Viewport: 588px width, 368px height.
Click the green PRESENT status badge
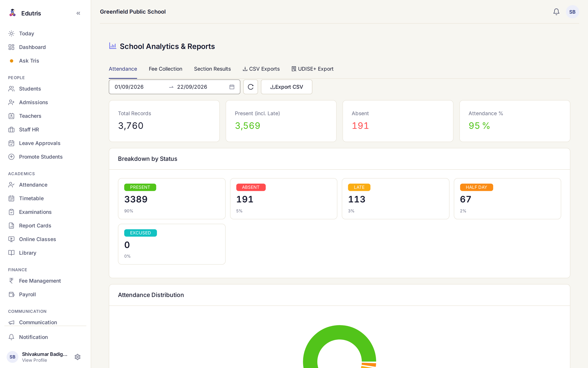[x=140, y=187]
